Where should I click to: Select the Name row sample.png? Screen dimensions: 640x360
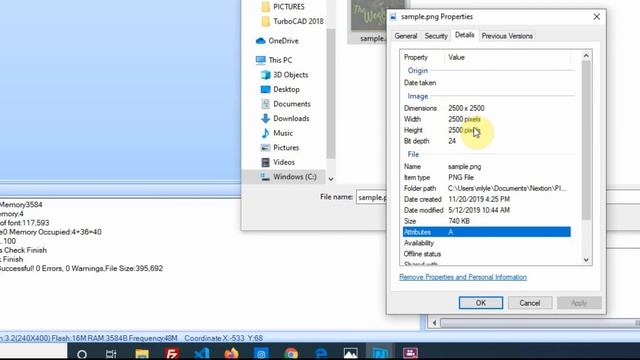pyautogui.click(x=487, y=167)
